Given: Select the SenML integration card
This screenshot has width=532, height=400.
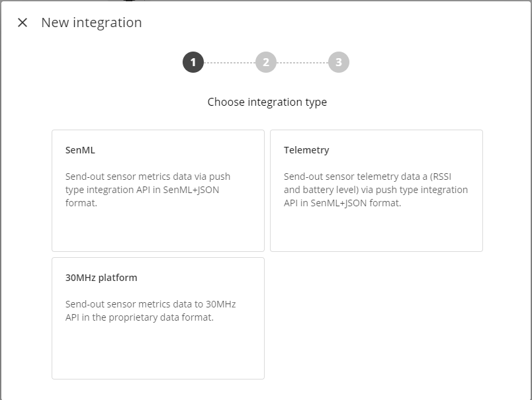Looking at the screenshot, I should pos(158,190).
